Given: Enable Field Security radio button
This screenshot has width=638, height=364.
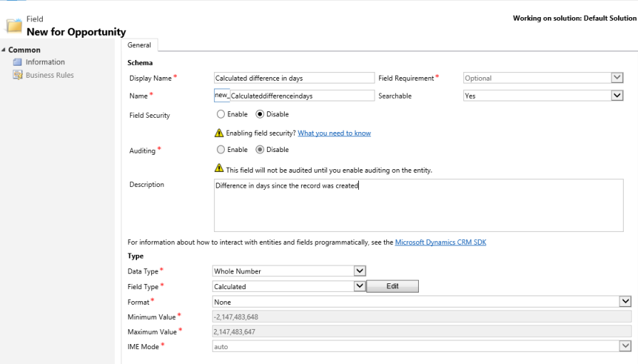Looking at the screenshot, I should coord(221,114).
